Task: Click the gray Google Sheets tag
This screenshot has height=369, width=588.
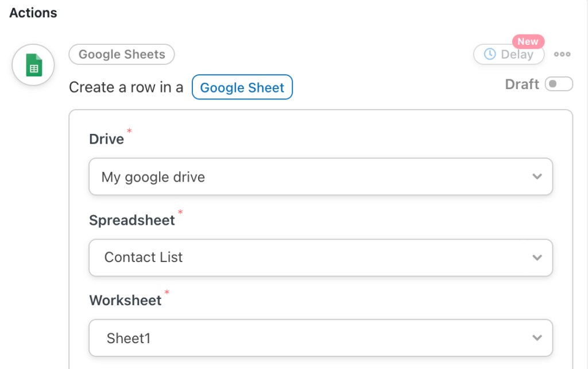Action: [122, 55]
